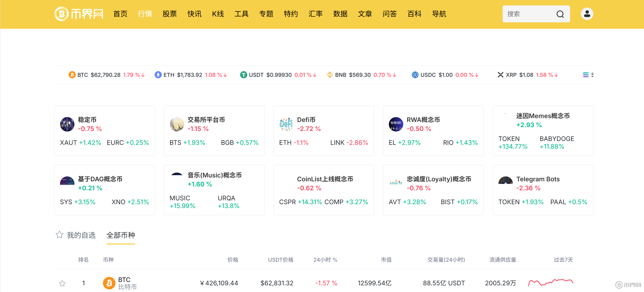
Task: Open the user account avatar icon
Action: click(587, 14)
